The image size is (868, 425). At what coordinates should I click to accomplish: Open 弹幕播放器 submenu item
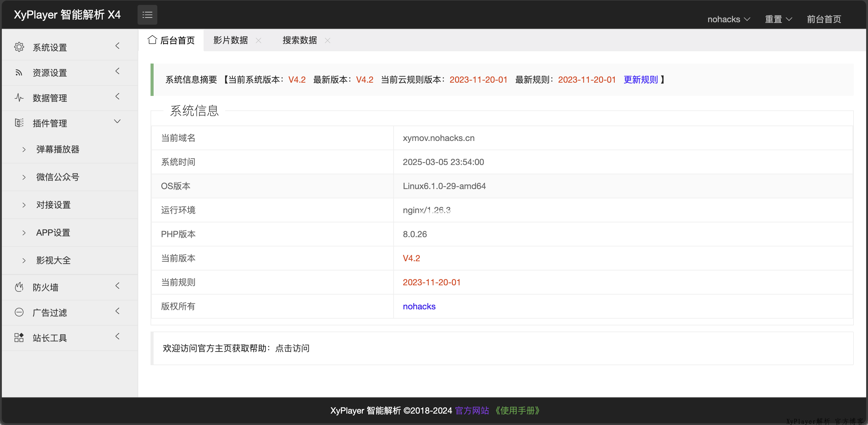[58, 149]
